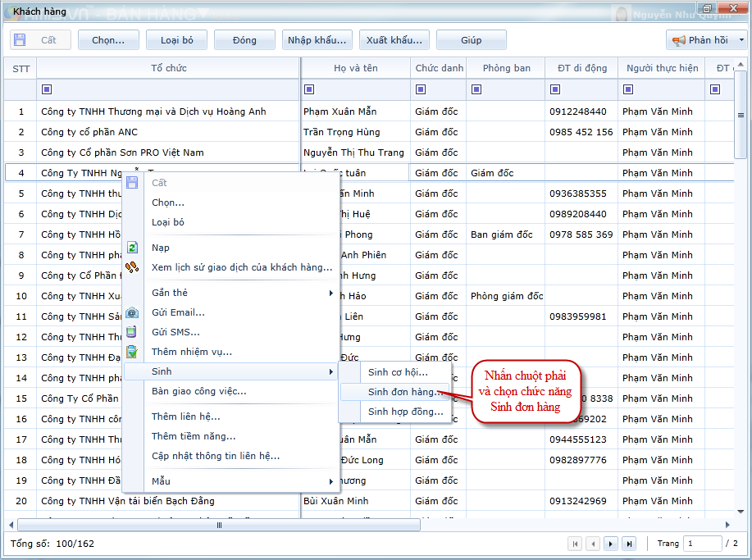Viewport: 752px width, 560px height.
Task: Click the Thêm nhiệm vụ clipboard icon
Action: [x=132, y=352]
